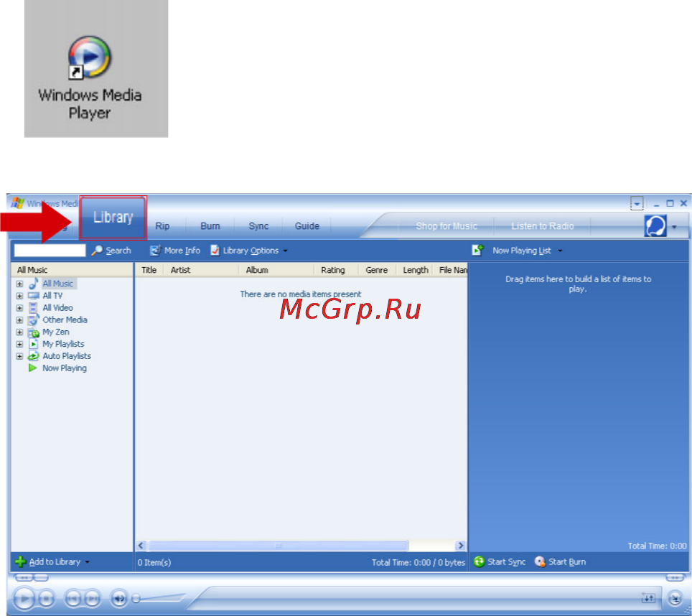Screen dimensions: 692x616
Task: Sort by the Album column header
Action: tap(276, 270)
